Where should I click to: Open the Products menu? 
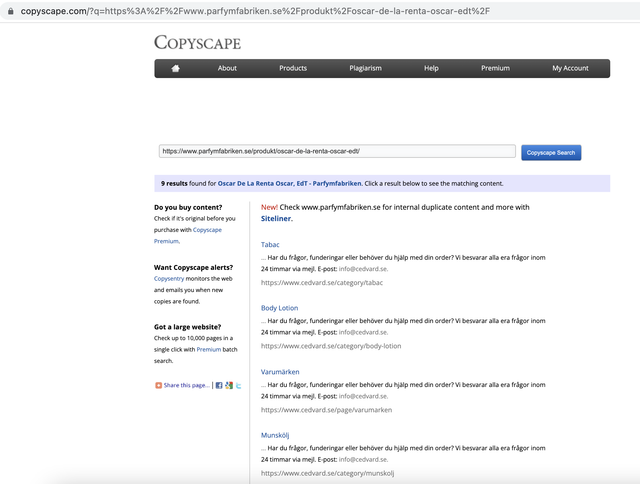click(293, 68)
